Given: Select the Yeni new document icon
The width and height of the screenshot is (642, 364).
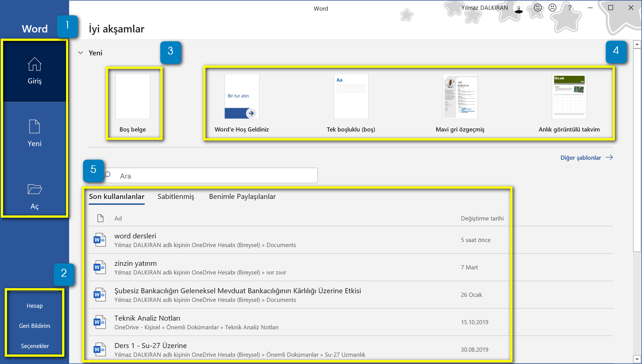Looking at the screenshot, I should [34, 126].
